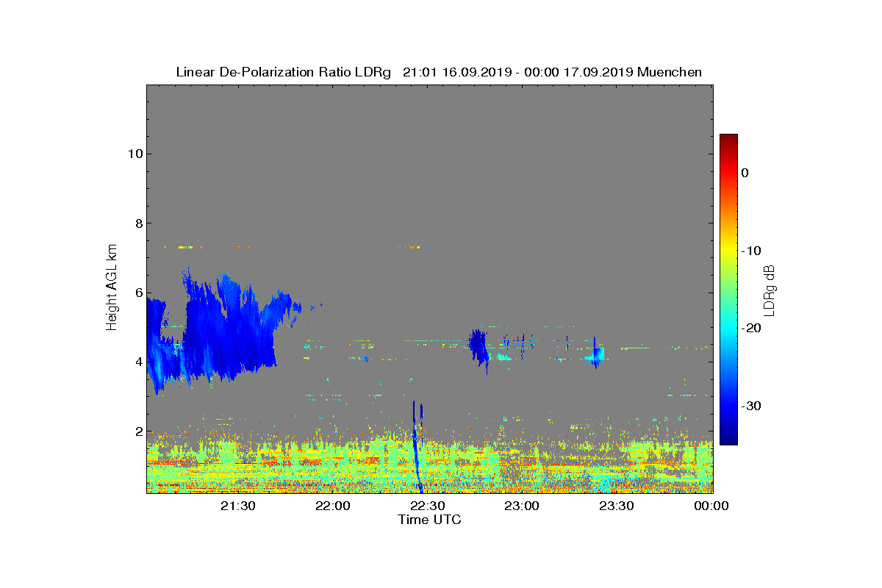Click the dark blue bottom of colorbar
882x588 pixels.
(728, 440)
